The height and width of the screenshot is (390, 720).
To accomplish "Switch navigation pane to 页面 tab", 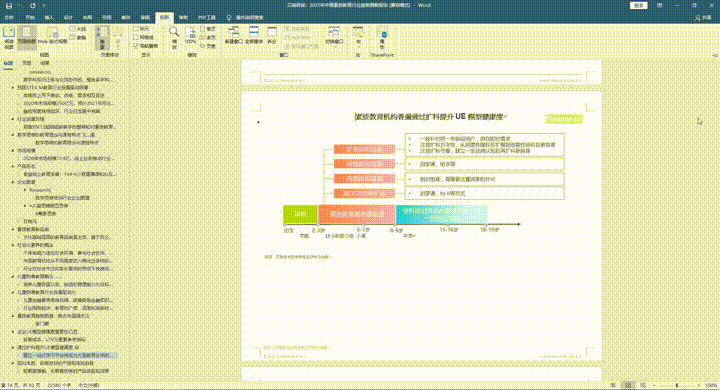I will [x=27, y=63].
